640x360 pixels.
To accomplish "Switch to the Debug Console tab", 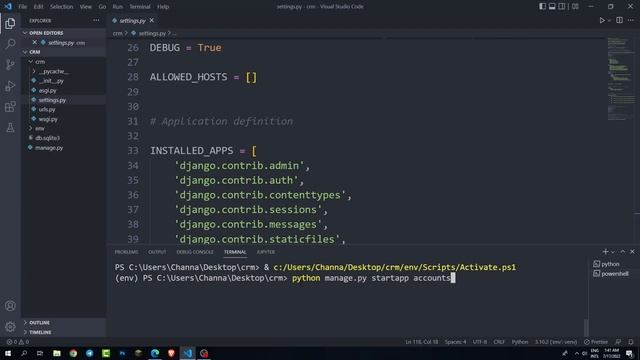I will click(195, 252).
